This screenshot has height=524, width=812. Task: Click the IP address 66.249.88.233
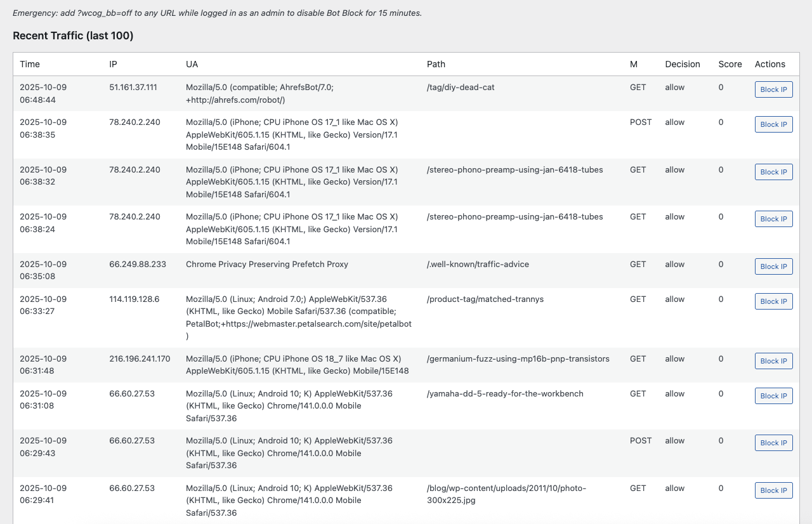pos(138,265)
